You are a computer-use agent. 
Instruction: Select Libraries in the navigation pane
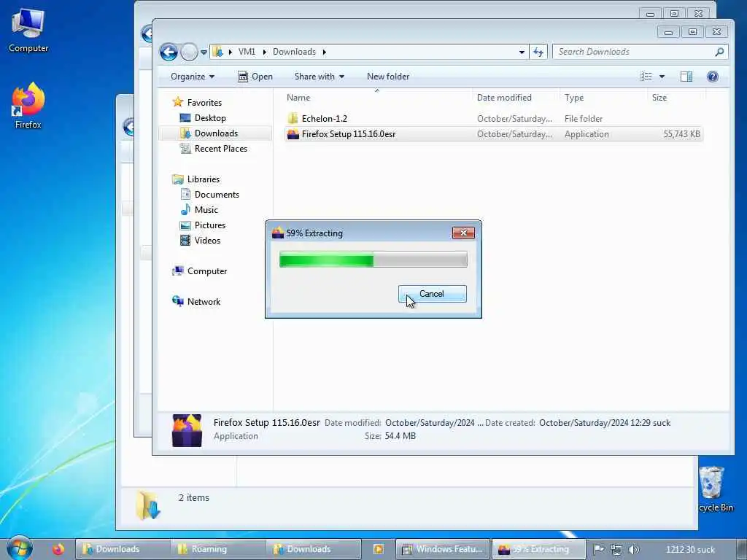204,179
